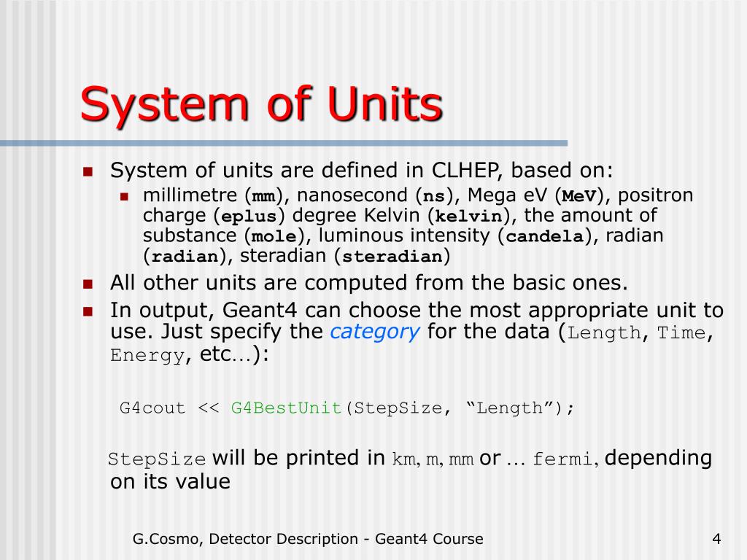Image resolution: width=747 pixels, height=560 pixels.
Task: Click the quoted “Length” argument in the code
Action: (x=509, y=408)
